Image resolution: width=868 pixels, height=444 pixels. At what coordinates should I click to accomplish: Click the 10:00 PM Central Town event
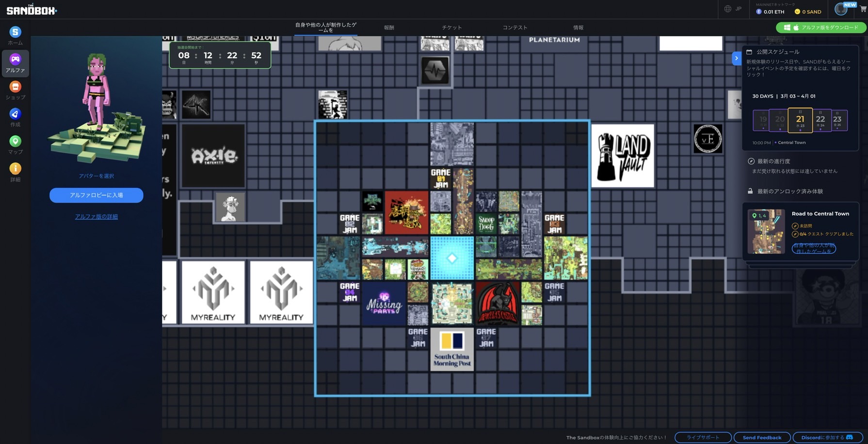(x=779, y=143)
